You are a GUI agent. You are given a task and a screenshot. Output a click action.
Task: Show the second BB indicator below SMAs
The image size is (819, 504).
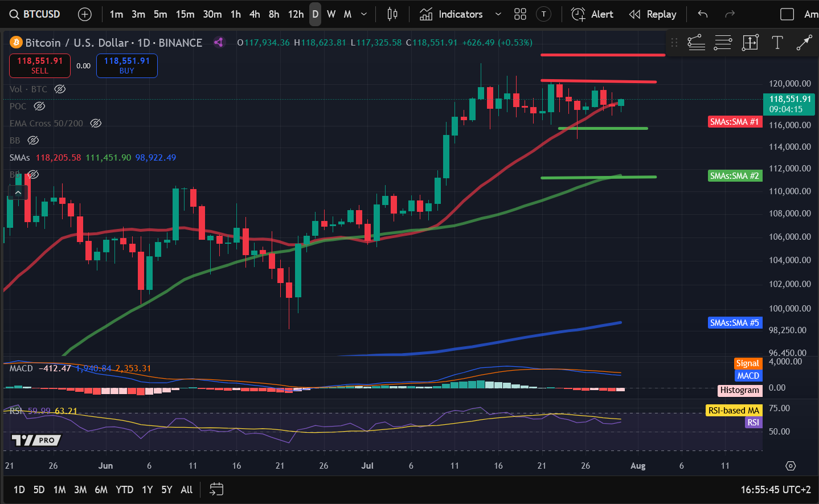click(33, 174)
